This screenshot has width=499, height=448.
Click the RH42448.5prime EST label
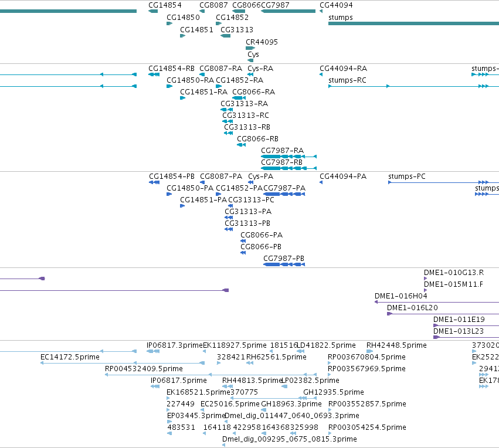pyautogui.click(x=396, y=345)
